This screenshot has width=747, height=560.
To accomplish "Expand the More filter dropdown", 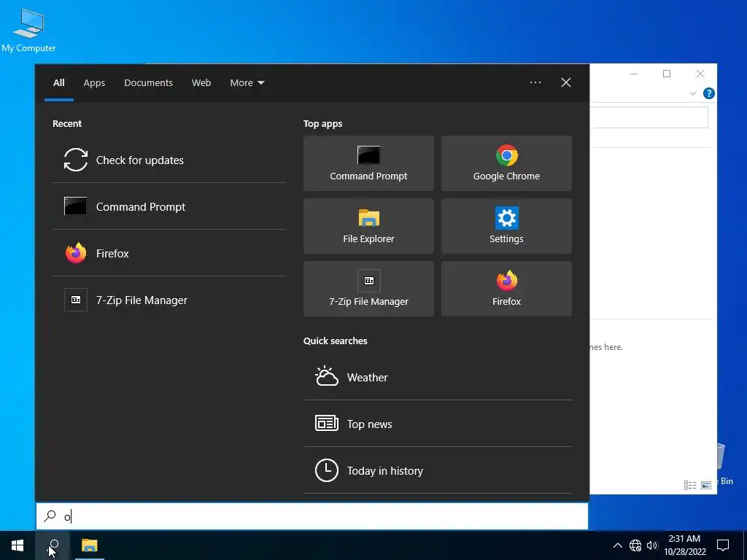I will [247, 83].
